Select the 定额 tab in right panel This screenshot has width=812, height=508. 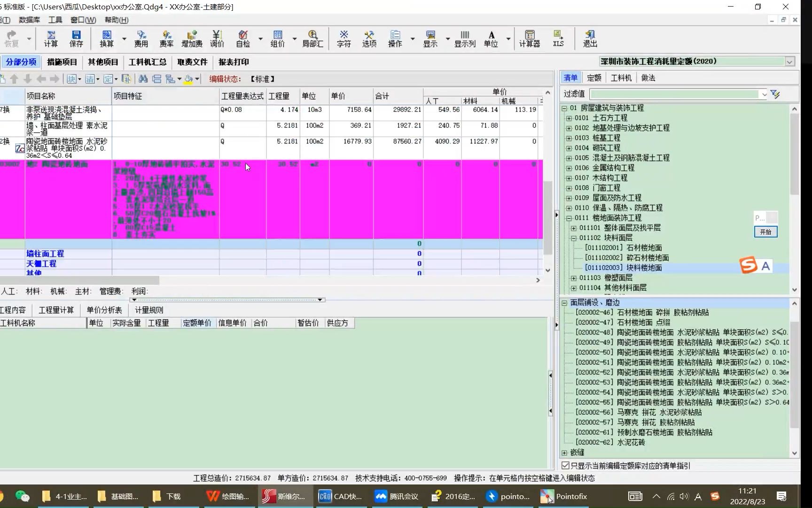click(594, 78)
